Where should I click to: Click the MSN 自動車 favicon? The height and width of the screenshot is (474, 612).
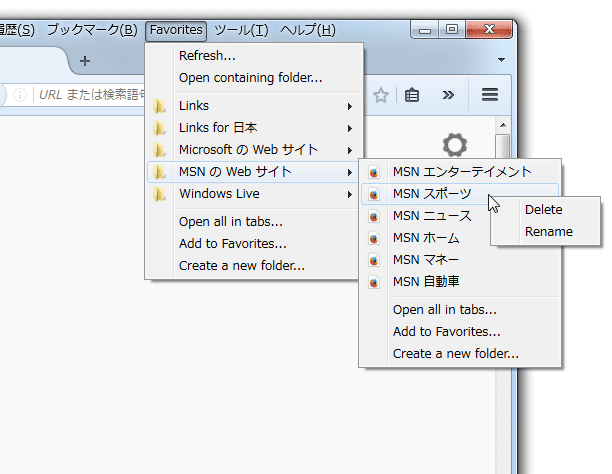coord(374,282)
